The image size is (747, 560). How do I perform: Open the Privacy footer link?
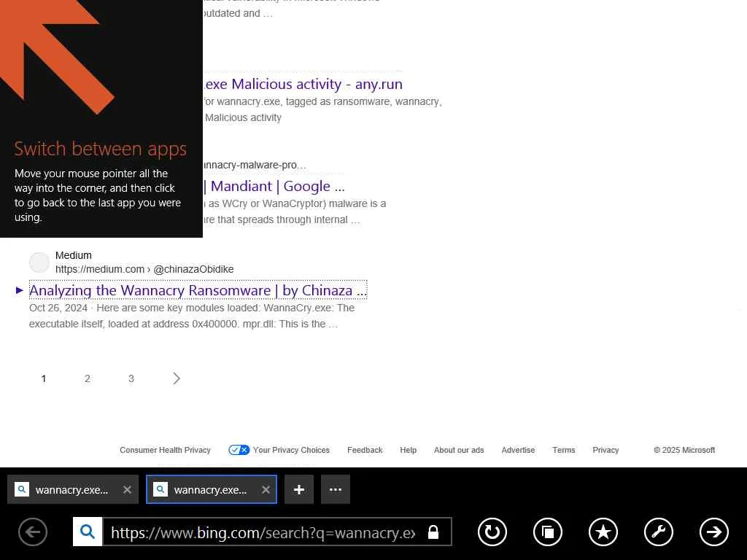pyautogui.click(x=605, y=450)
